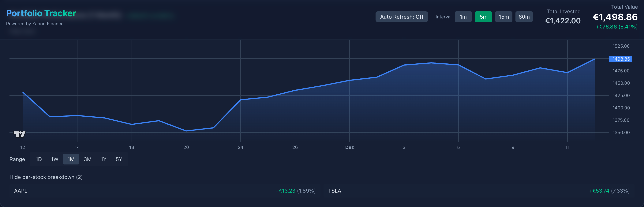Switch to the 15m interval
The height and width of the screenshot is (207, 644).
(x=504, y=17)
